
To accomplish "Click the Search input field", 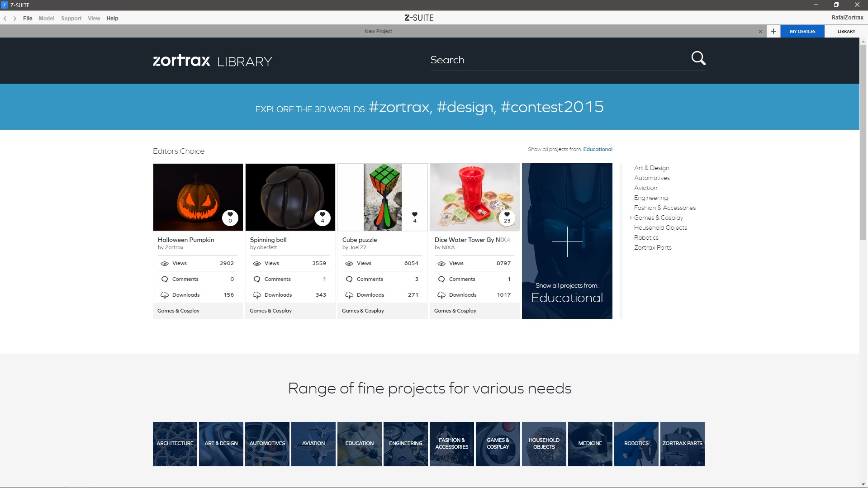I will 556,60.
